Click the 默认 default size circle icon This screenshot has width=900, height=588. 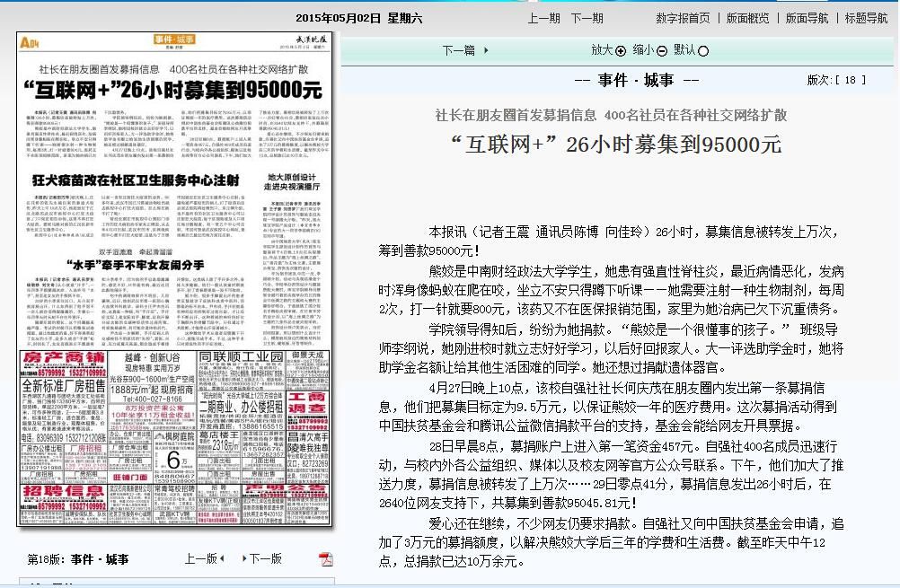tap(703, 51)
